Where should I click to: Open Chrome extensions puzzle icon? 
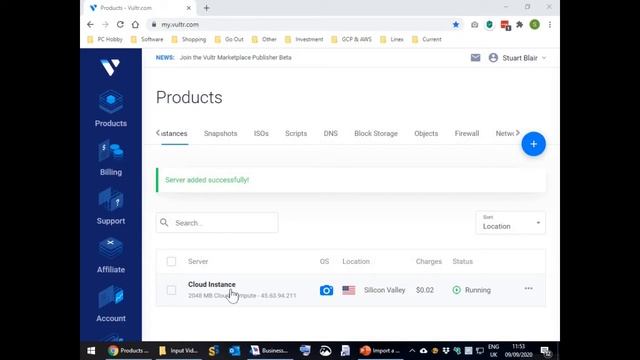[x=520, y=24]
